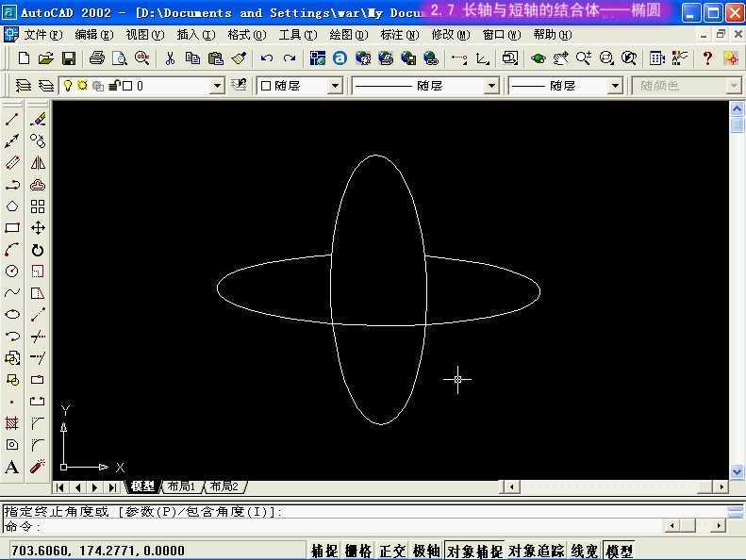Viewport: 746px width, 560px height.
Task: Toggle 正交 ortho mode
Action: click(x=392, y=551)
